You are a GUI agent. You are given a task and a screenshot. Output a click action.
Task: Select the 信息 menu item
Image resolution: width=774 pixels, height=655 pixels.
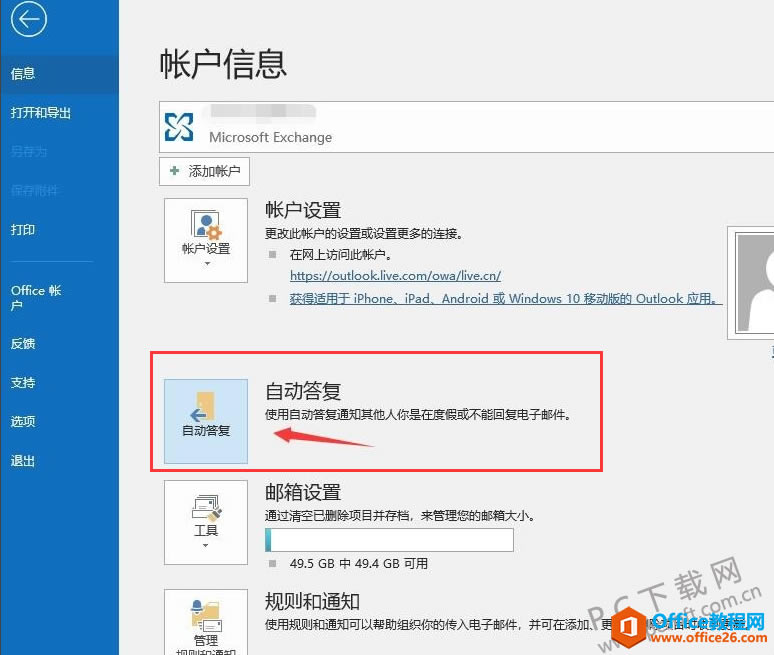pyautogui.click(x=59, y=74)
